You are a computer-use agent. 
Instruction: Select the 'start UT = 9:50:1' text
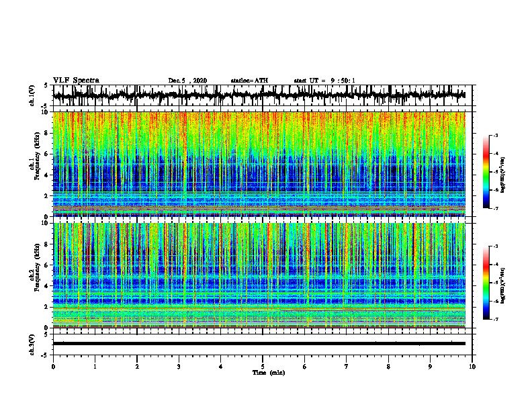[324, 81]
